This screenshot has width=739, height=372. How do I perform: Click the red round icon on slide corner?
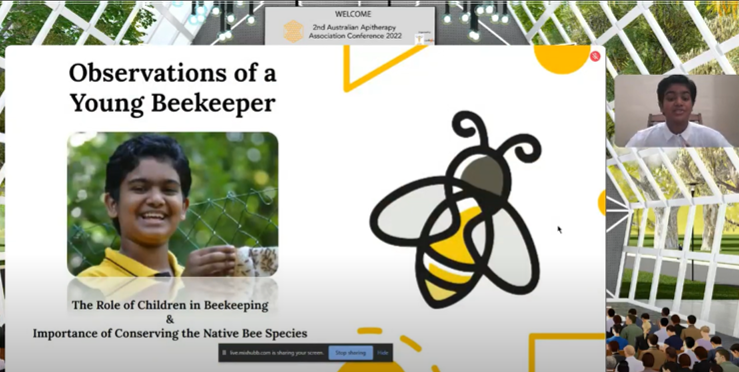click(x=595, y=56)
